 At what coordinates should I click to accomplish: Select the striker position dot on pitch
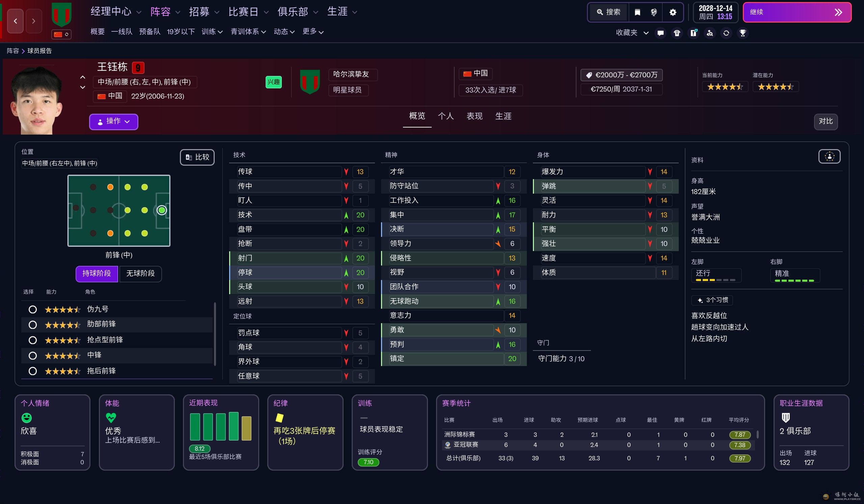tap(161, 210)
